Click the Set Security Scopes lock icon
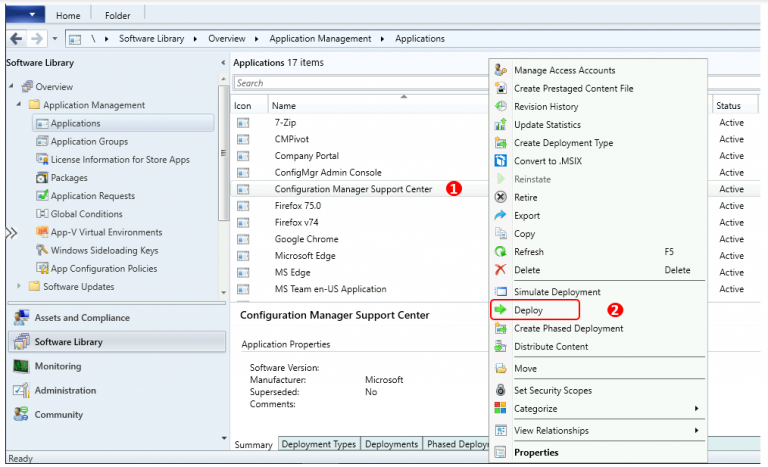 [501, 391]
